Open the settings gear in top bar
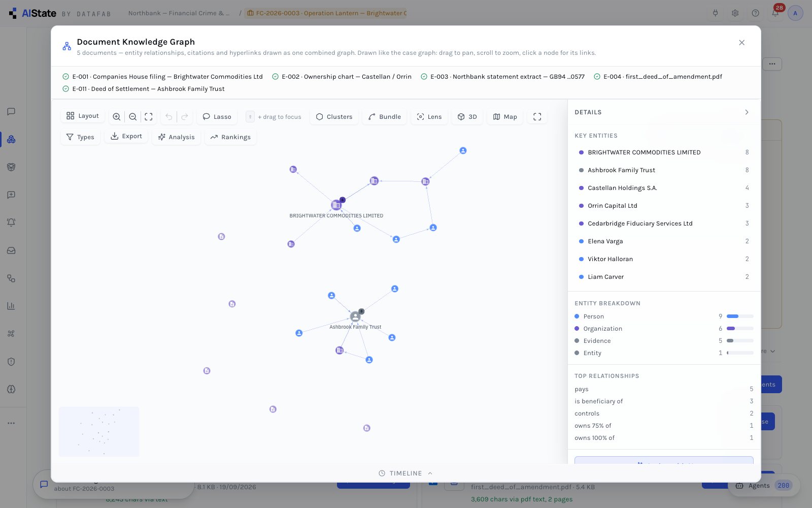Viewport: 812px width, 508px height. (735, 13)
